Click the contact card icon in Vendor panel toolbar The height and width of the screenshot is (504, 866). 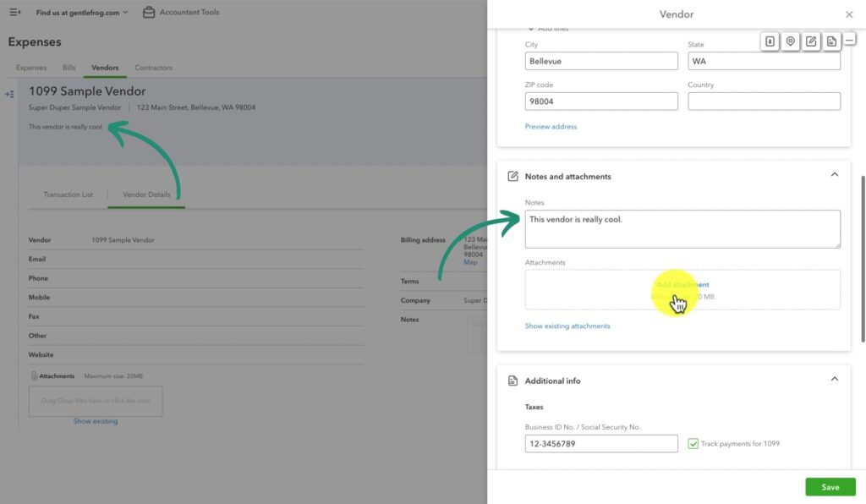[770, 41]
